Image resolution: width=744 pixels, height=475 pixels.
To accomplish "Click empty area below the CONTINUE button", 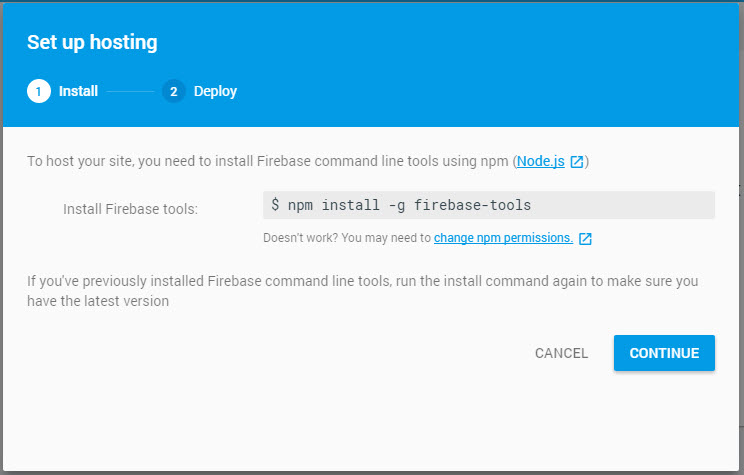I will pyautogui.click(x=664, y=418).
